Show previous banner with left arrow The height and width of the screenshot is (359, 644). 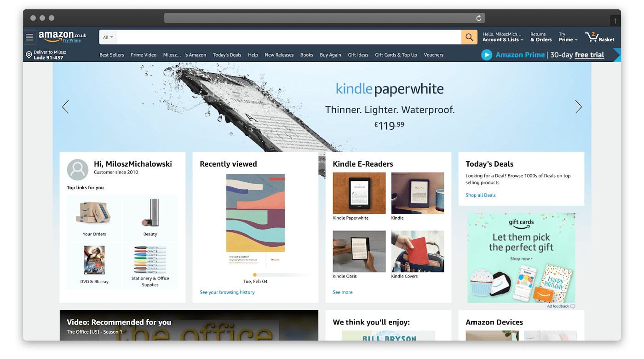coord(65,107)
